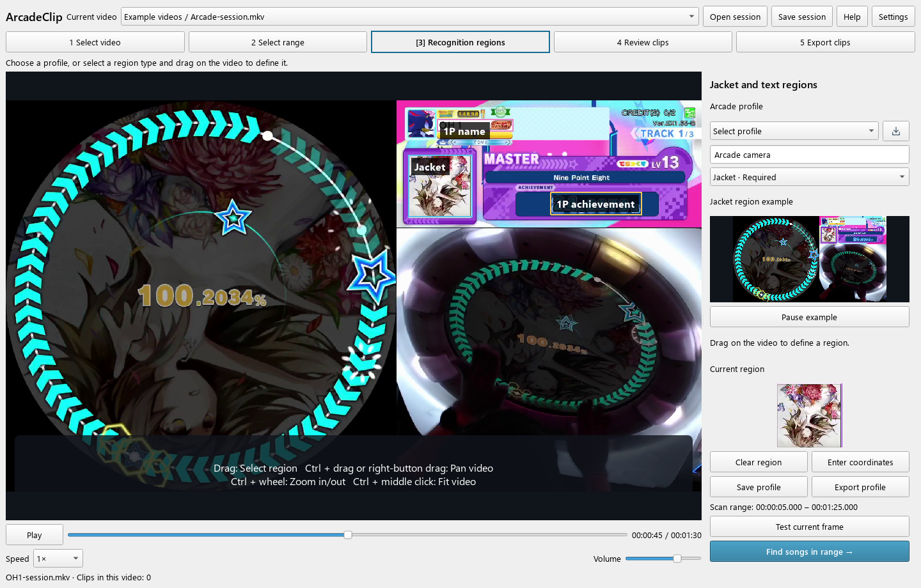The image size is (921, 588).
Task: Click Export profile button
Action: click(860, 487)
